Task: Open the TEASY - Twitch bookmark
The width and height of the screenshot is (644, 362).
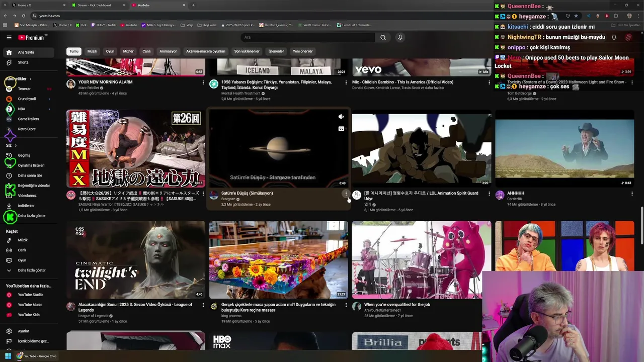Action: (x=103, y=25)
